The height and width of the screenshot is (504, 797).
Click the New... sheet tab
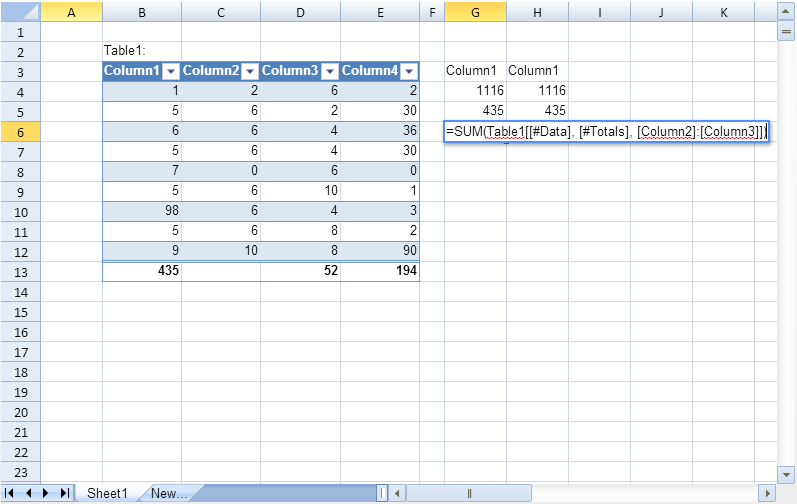[x=169, y=493]
